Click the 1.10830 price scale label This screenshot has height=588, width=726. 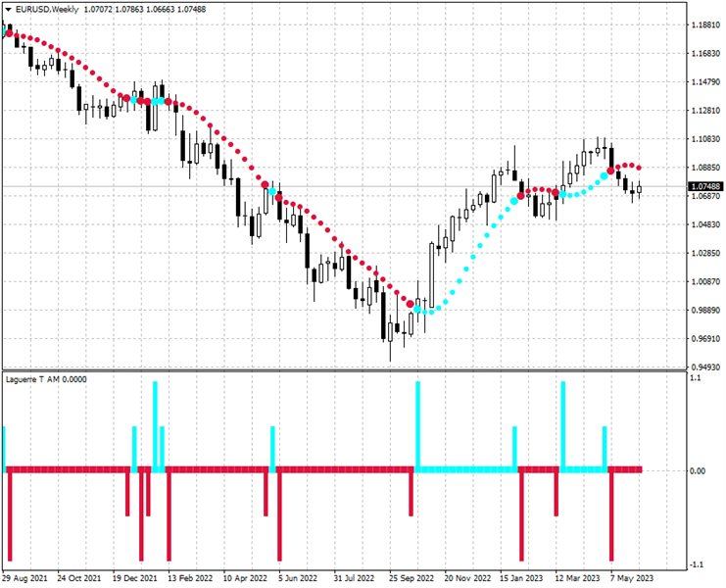click(x=705, y=139)
